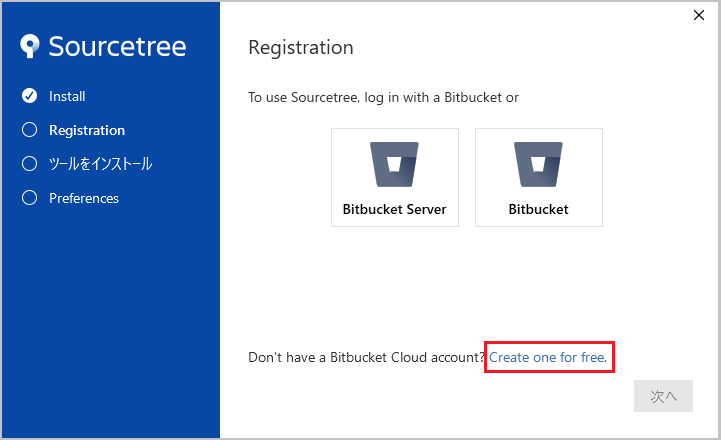721x440 pixels.
Task: Select the Preferences step label
Action: tap(84, 198)
